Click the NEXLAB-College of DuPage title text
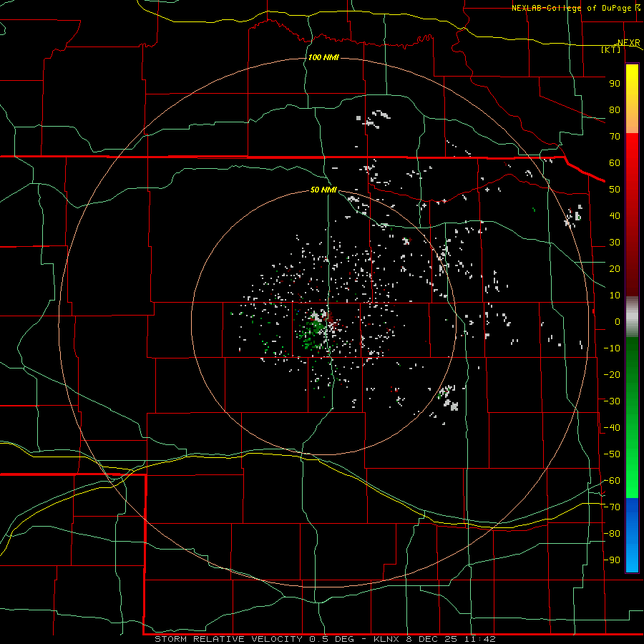The image size is (644, 644). click(571, 8)
